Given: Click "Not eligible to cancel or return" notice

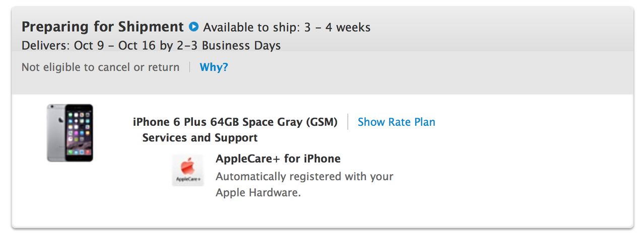Looking at the screenshot, I should [x=100, y=67].
